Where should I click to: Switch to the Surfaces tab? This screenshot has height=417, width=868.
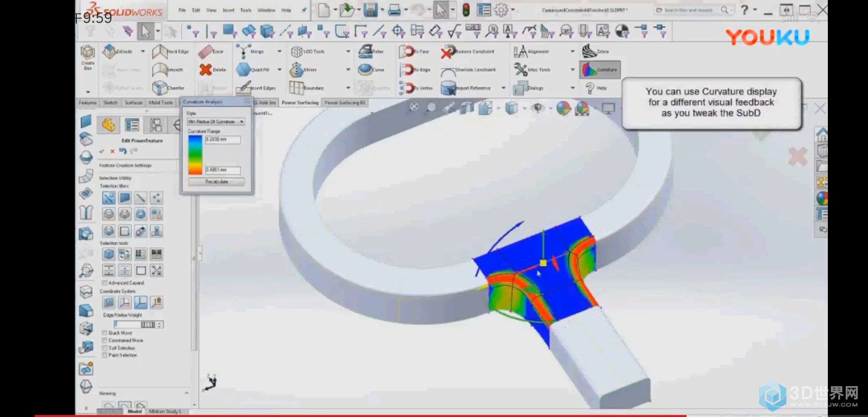coord(134,102)
